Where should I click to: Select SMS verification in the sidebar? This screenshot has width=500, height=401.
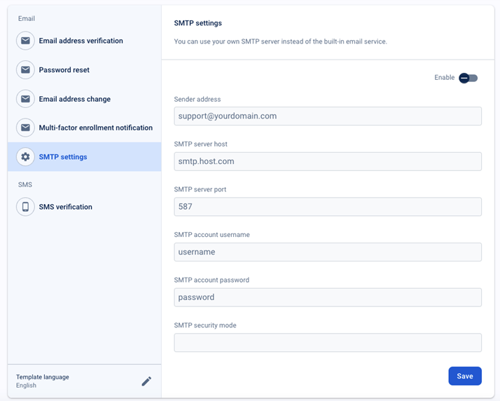click(x=85, y=207)
